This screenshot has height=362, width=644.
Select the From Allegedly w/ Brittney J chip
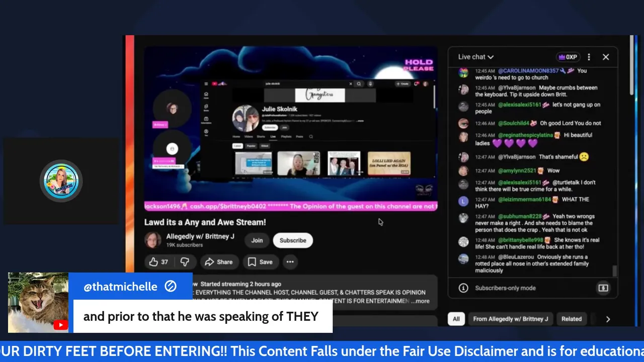click(511, 319)
